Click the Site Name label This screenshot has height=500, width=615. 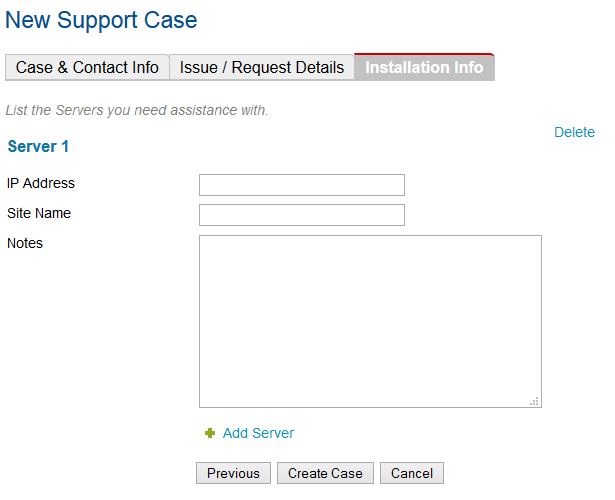(39, 213)
